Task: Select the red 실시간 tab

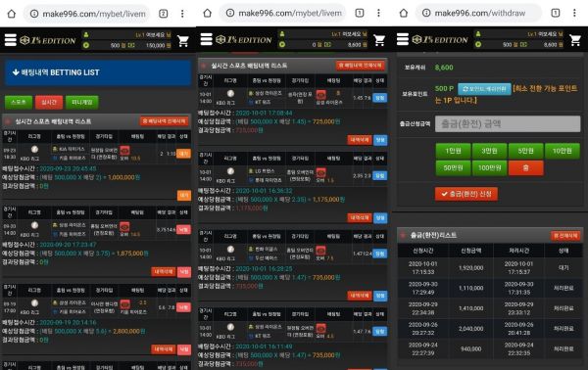Action: pyautogui.click(x=49, y=102)
